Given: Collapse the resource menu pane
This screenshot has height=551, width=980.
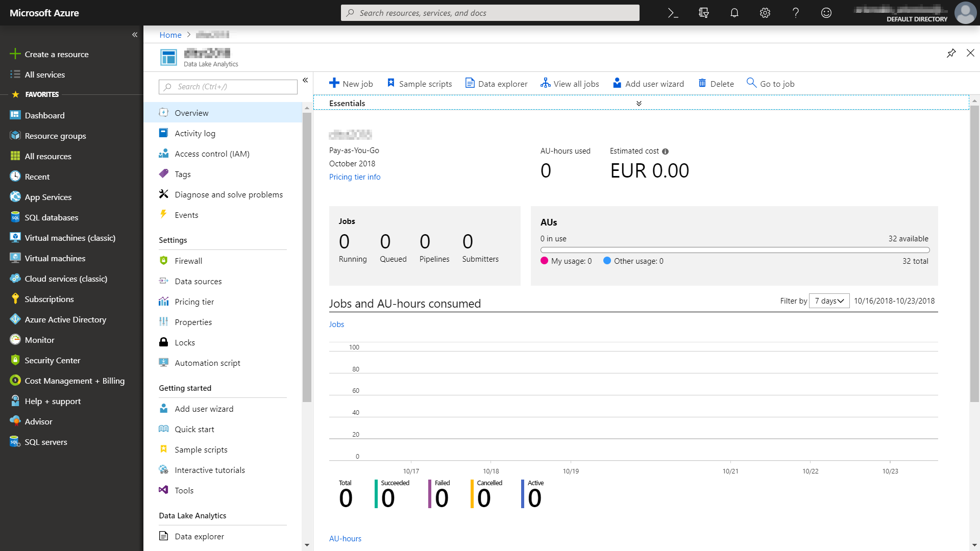Looking at the screenshot, I should click(305, 80).
